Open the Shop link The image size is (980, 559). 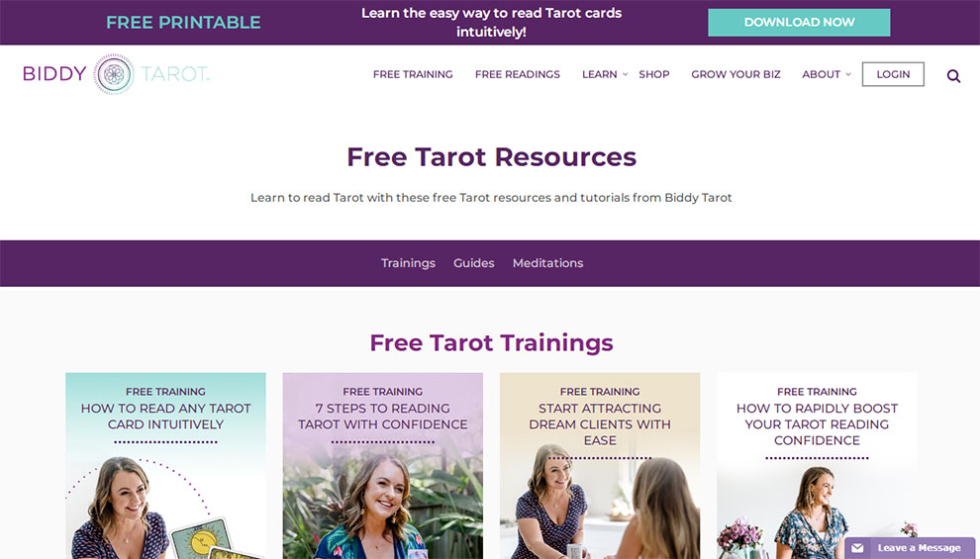pyautogui.click(x=653, y=74)
